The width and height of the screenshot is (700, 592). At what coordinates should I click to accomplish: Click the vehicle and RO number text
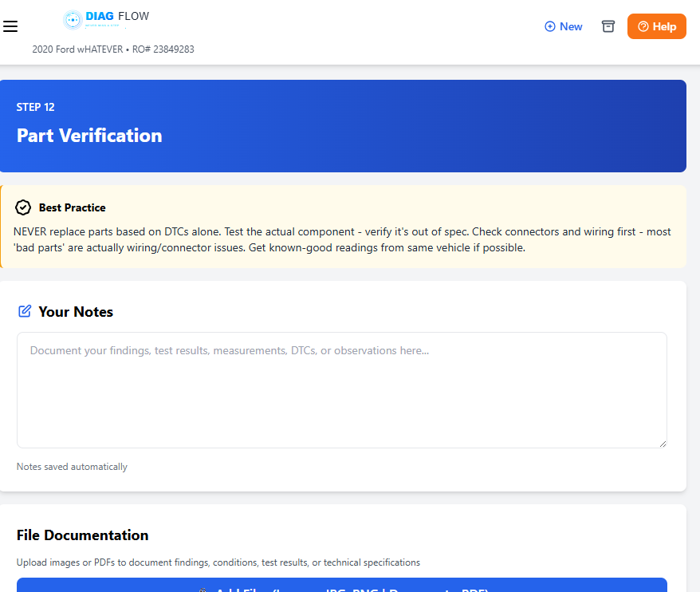[113, 49]
